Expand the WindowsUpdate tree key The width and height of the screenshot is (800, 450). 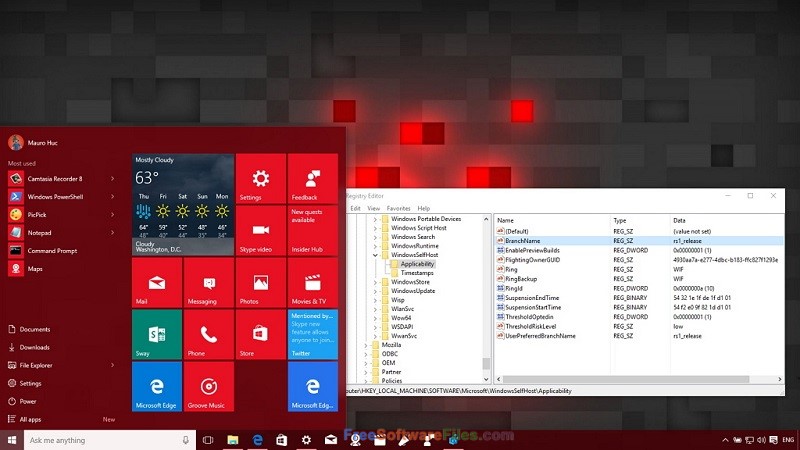(x=375, y=291)
